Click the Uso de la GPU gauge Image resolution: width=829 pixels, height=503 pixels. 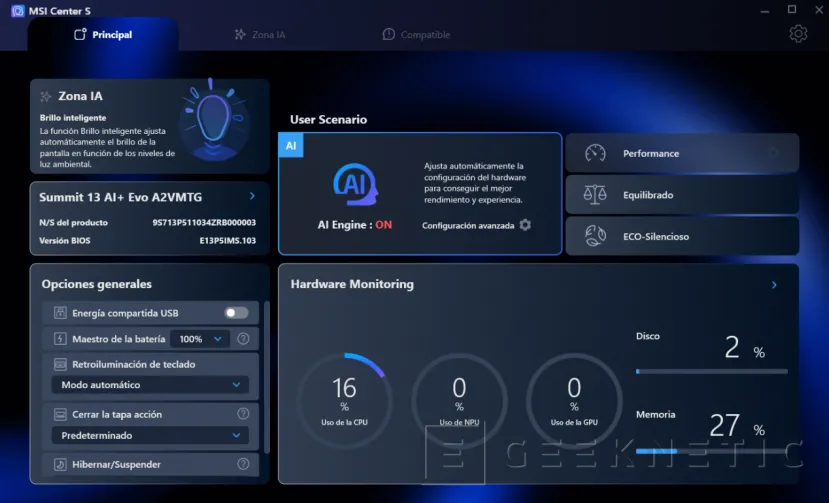[574, 400]
